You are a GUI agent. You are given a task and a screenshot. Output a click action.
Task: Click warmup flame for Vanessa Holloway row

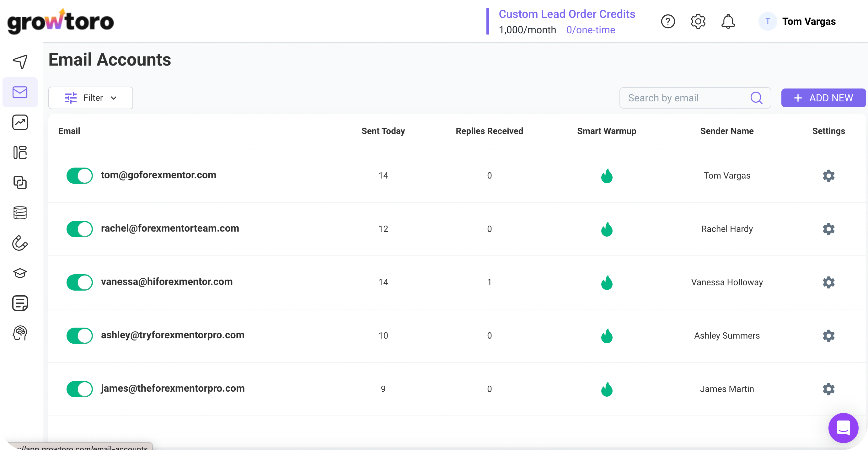pyautogui.click(x=607, y=282)
